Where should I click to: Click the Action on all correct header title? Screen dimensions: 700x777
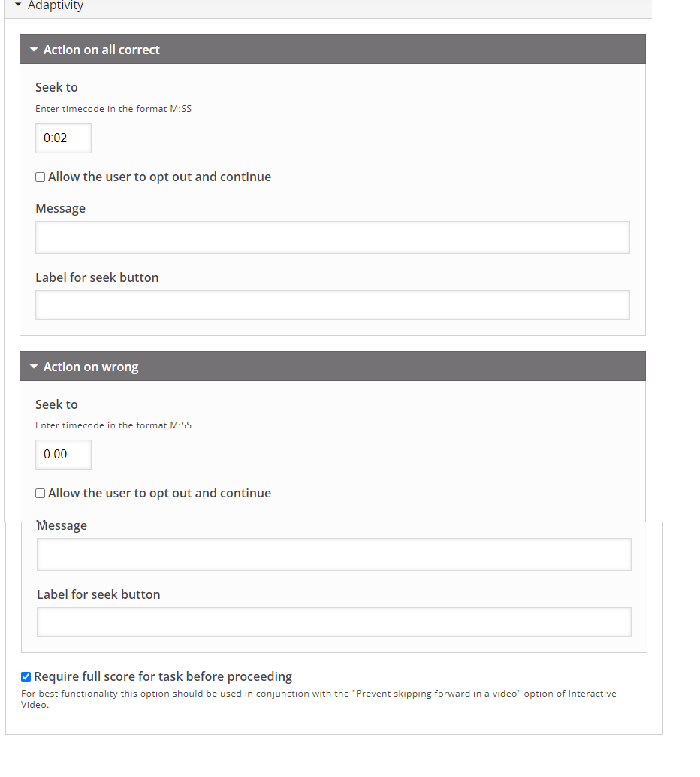101,50
